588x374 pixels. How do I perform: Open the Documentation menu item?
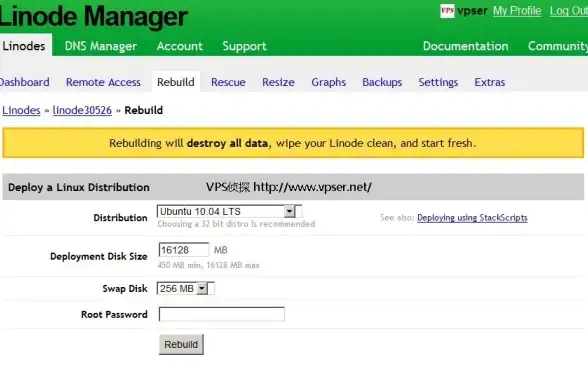(x=465, y=46)
